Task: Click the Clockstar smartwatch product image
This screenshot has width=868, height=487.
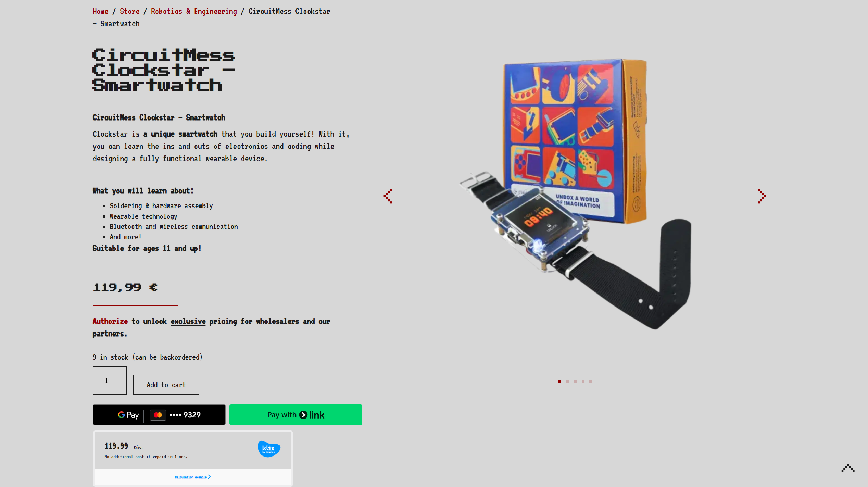Action: [575, 194]
